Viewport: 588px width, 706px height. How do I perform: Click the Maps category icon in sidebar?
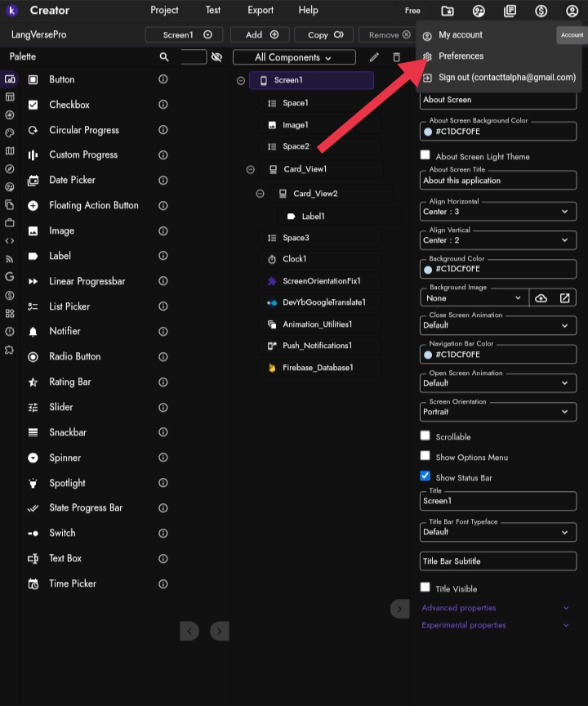[x=8, y=148]
